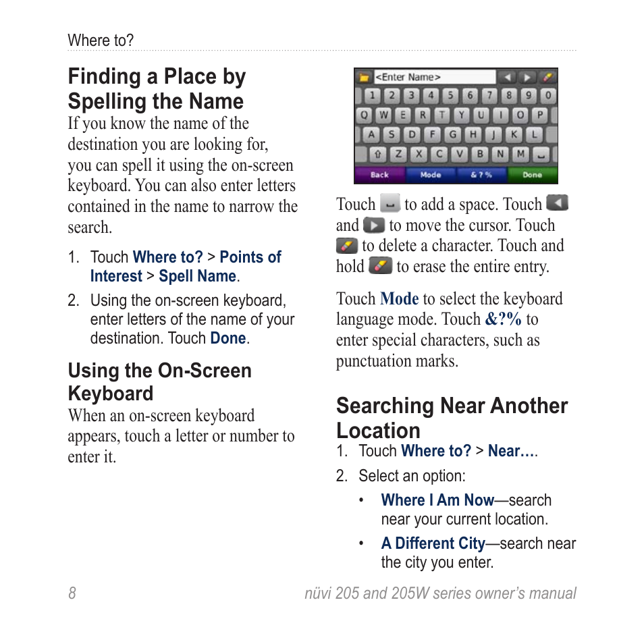Choose the Where I Am Now option
This screenshot has width=644, height=644.
pyautogui.click(x=437, y=500)
